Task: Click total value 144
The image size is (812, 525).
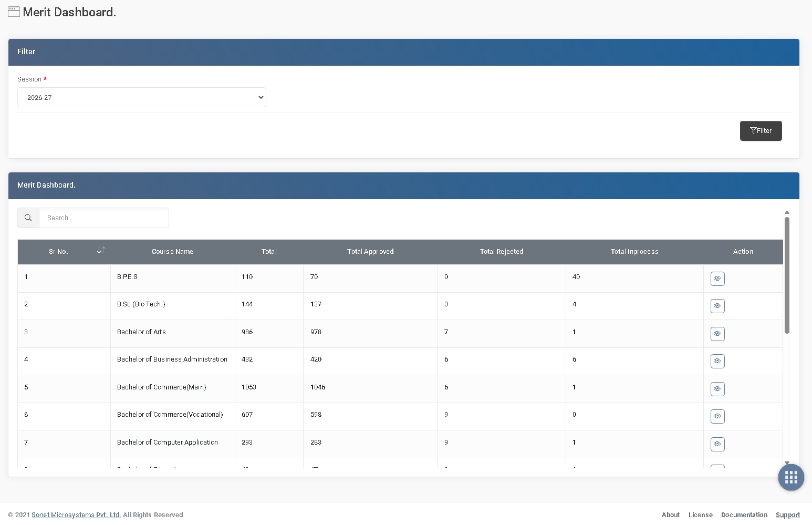Action: coord(247,304)
